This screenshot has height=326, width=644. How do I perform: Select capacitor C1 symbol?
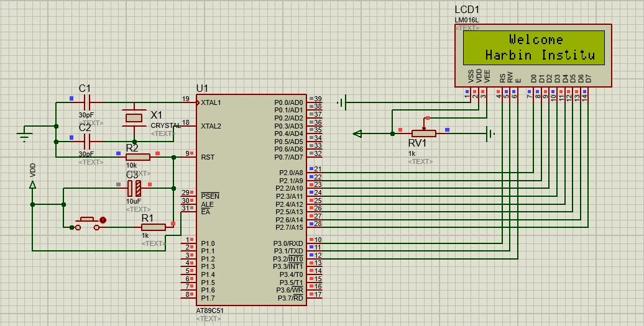(86, 102)
